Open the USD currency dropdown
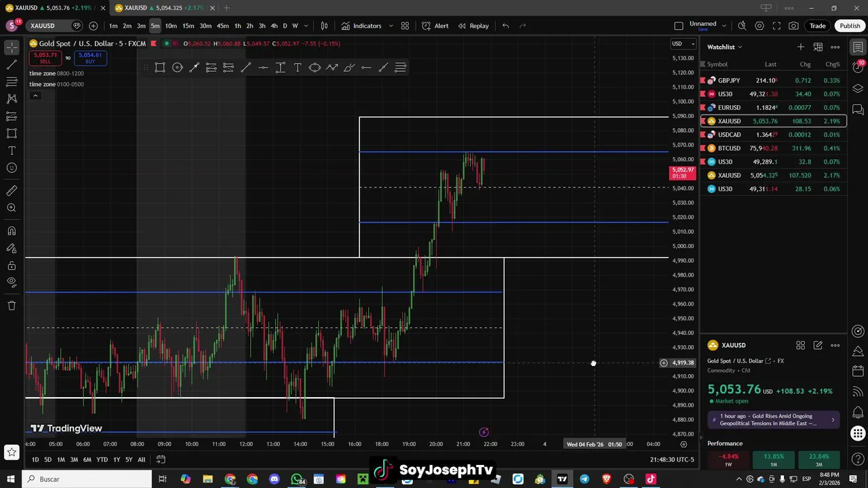 [x=683, y=43]
